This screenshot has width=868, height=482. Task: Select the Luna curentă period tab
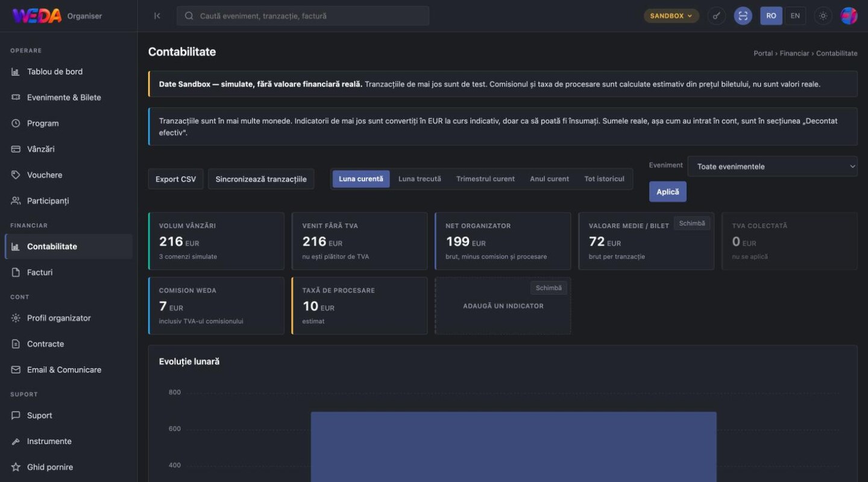[x=361, y=179]
